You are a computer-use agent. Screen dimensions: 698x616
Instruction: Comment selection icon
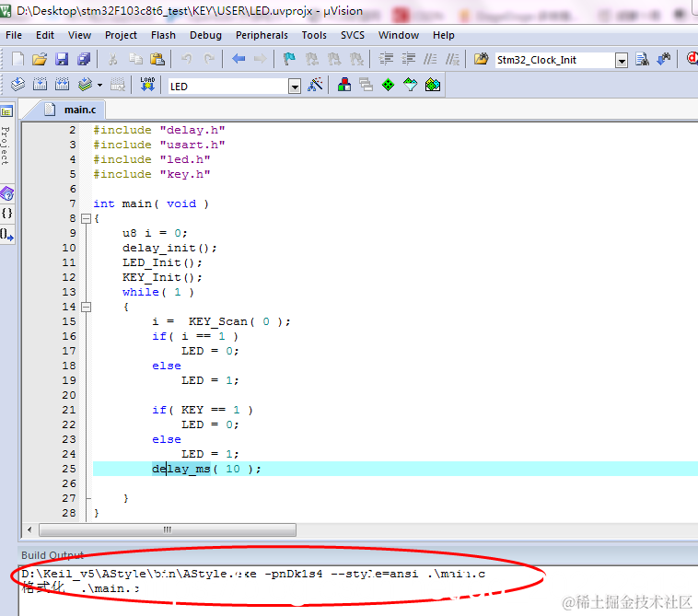click(429, 59)
